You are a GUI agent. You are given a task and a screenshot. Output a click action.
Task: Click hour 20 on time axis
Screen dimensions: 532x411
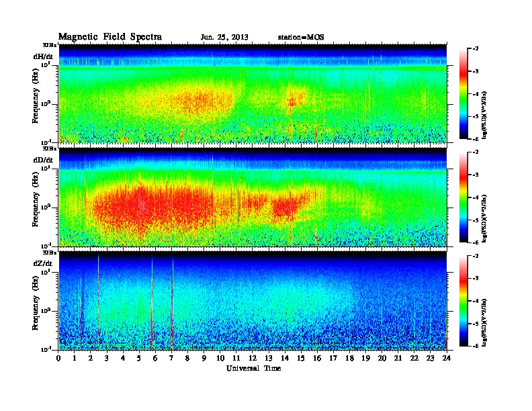pos(382,359)
